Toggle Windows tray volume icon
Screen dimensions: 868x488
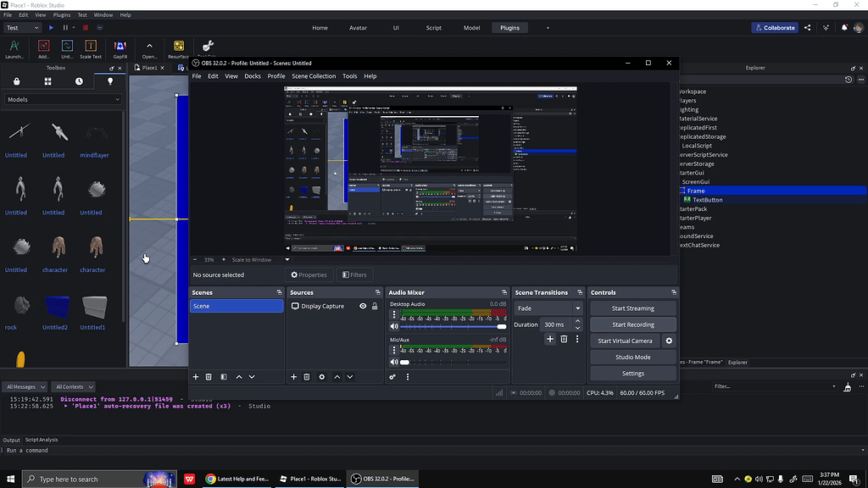tap(759, 480)
